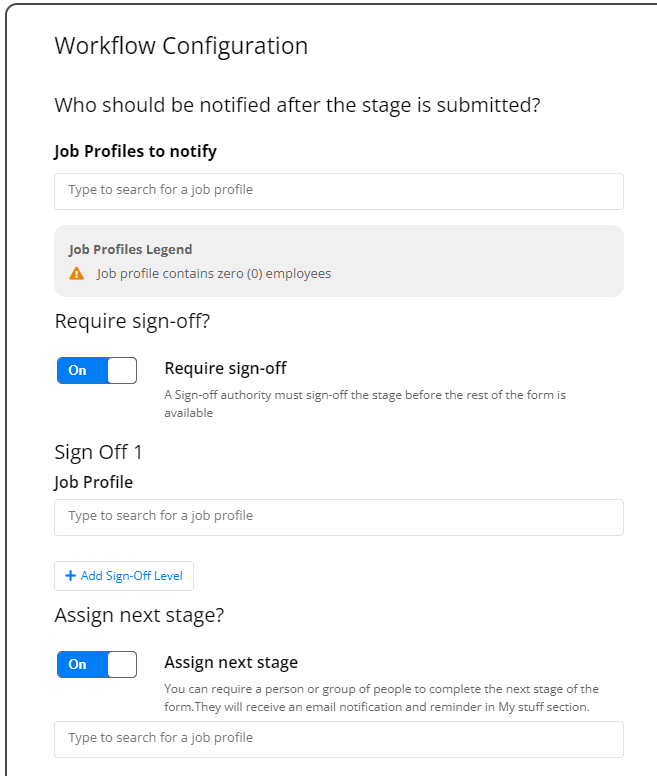The height and width of the screenshot is (776, 657).
Task: Focus the Job Profiles to notify search box
Action: (x=339, y=191)
